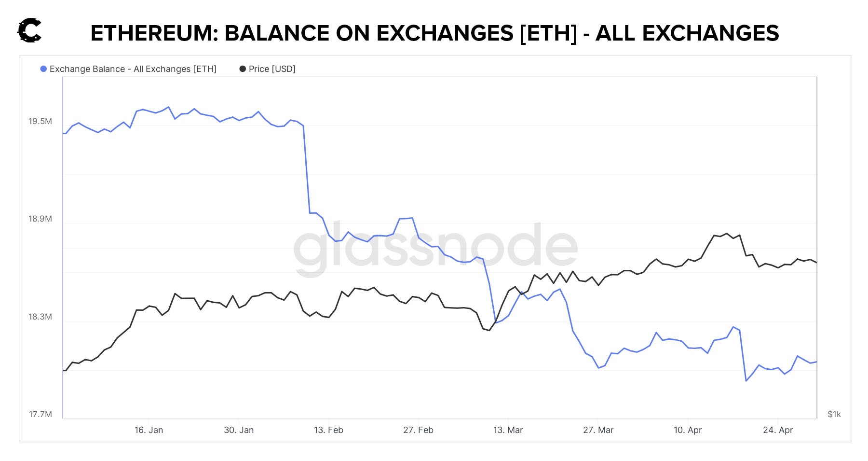
Task: Select the 27. Mar date label
Action: [x=598, y=430]
